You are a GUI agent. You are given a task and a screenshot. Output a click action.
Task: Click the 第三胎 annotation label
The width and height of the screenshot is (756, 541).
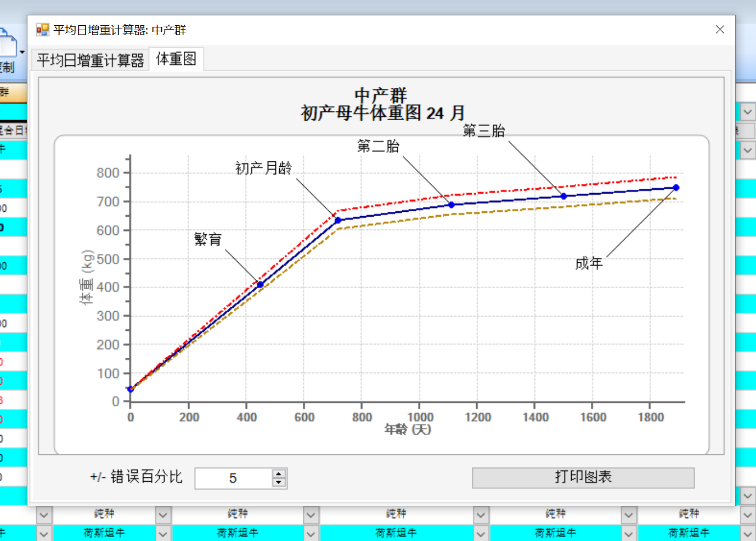pyautogui.click(x=484, y=131)
